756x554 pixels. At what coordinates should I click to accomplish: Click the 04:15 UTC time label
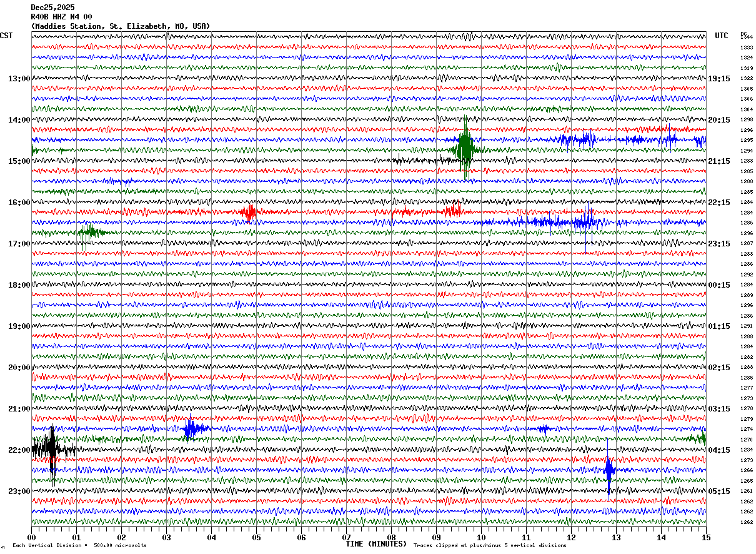tap(719, 450)
